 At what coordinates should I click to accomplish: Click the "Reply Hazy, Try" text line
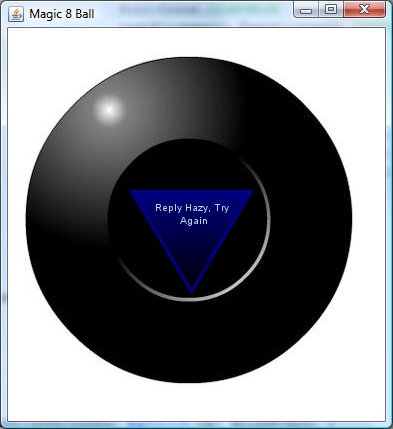192,208
